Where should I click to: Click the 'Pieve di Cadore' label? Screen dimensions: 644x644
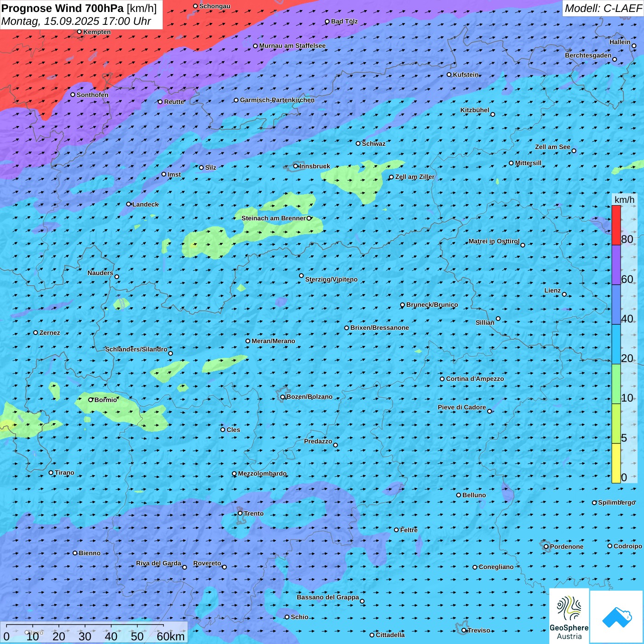click(x=462, y=407)
